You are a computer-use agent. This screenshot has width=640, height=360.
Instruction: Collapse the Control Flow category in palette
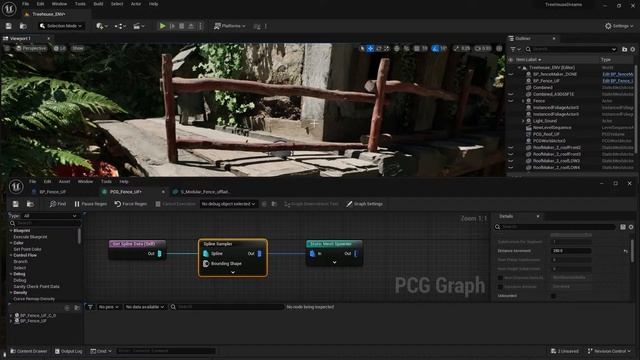pos(11,255)
